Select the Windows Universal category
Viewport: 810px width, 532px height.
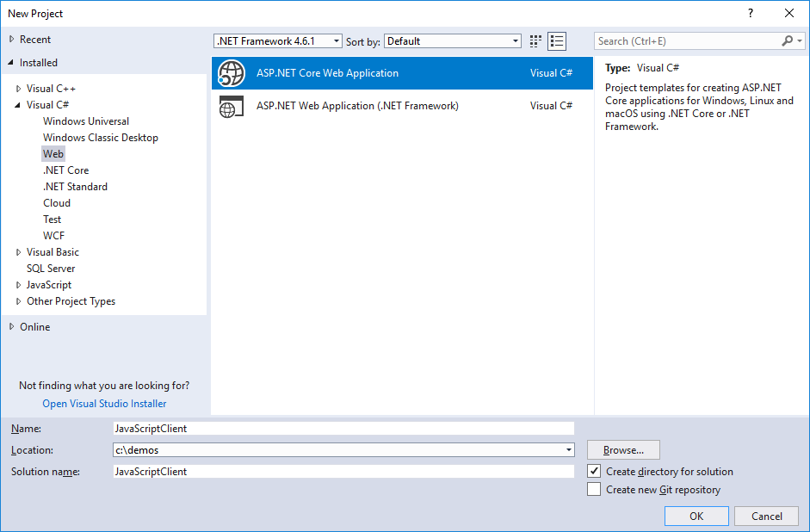86,121
